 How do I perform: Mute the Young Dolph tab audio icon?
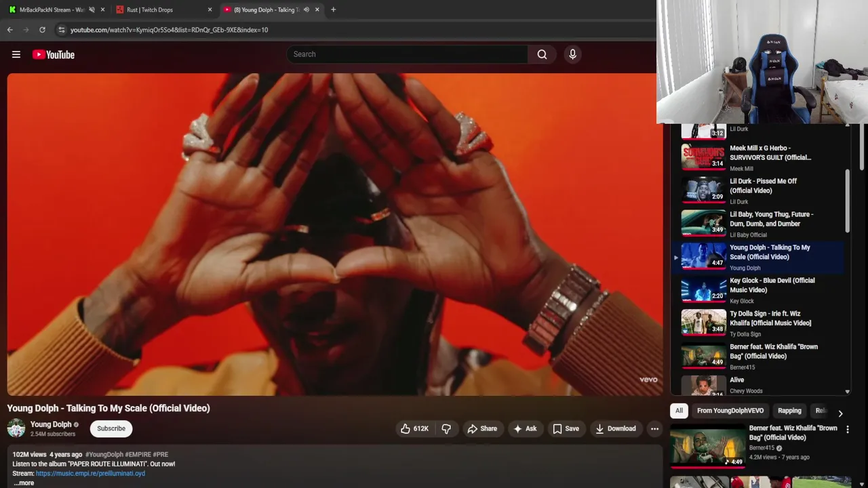point(306,9)
